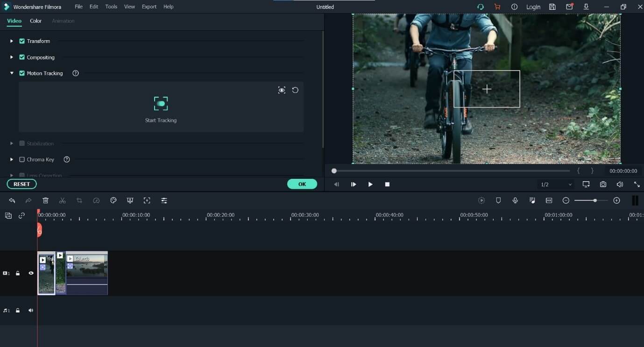Click the motion tracking icon in timeline toolbar
This screenshot has height=347, width=644.
point(147,200)
